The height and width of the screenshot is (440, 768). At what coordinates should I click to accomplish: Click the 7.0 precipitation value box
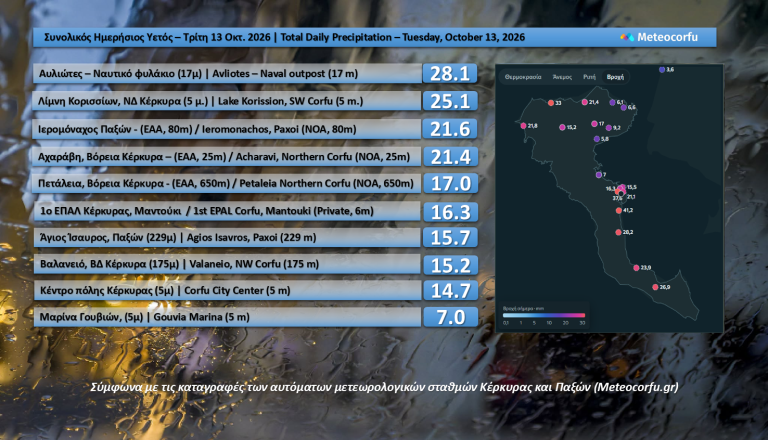click(451, 317)
